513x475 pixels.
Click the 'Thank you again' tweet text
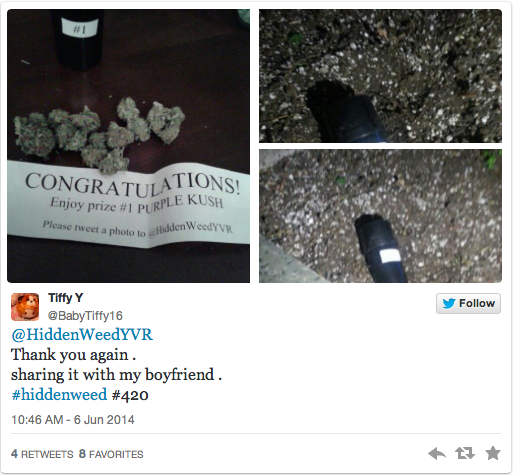click(73, 355)
